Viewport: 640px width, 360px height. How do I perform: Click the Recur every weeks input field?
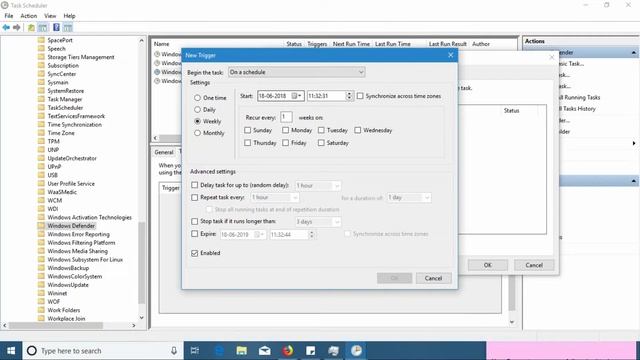286,117
